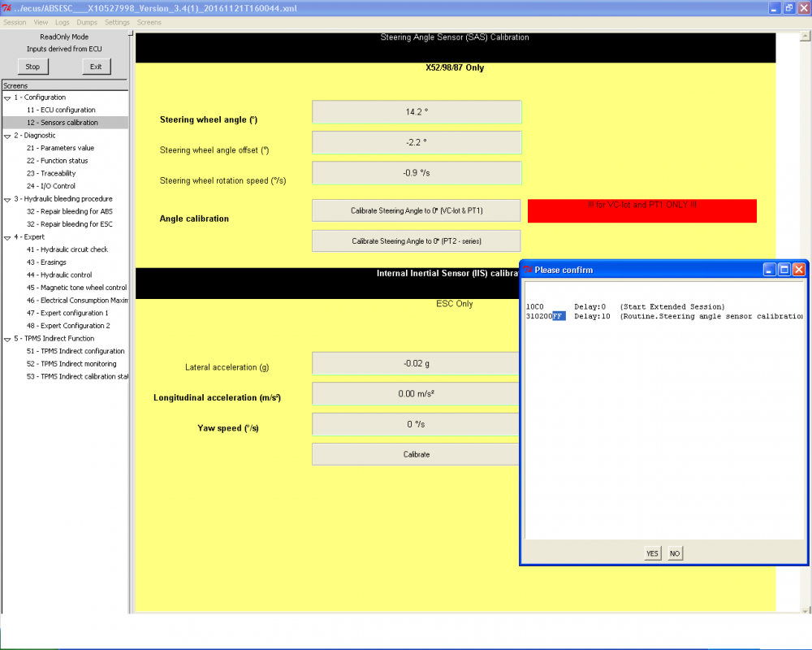Decline with the NO button

point(675,553)
